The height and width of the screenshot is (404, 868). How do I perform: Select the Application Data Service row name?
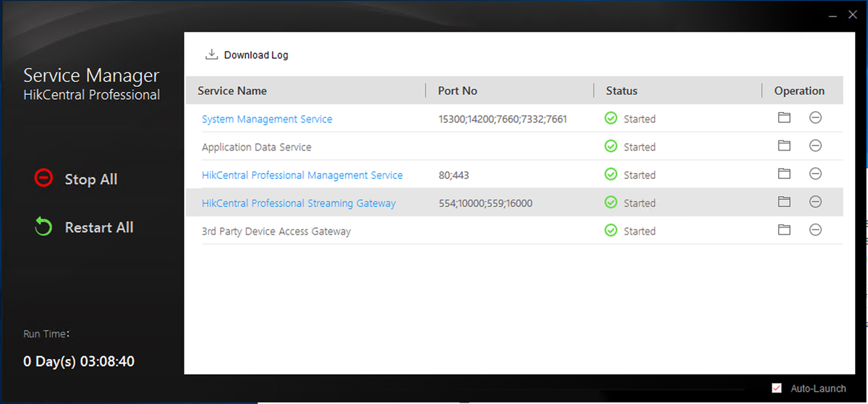click(257, 147)
